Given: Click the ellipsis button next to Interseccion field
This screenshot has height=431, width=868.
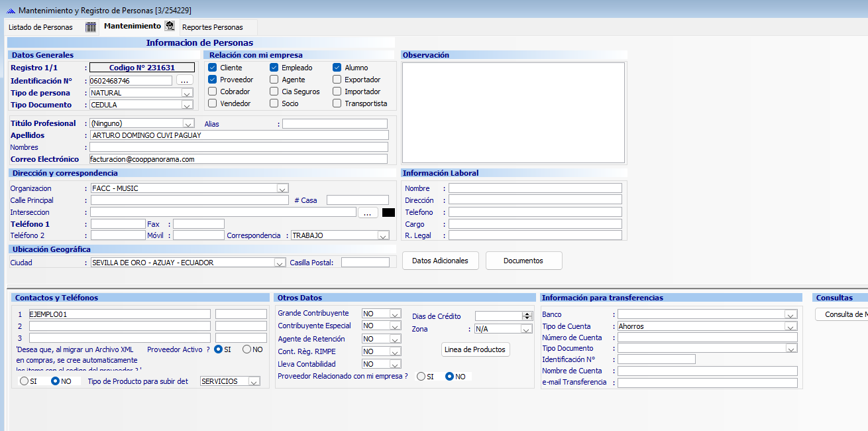Looking at the screenshot, I should [x=368, y=213].
